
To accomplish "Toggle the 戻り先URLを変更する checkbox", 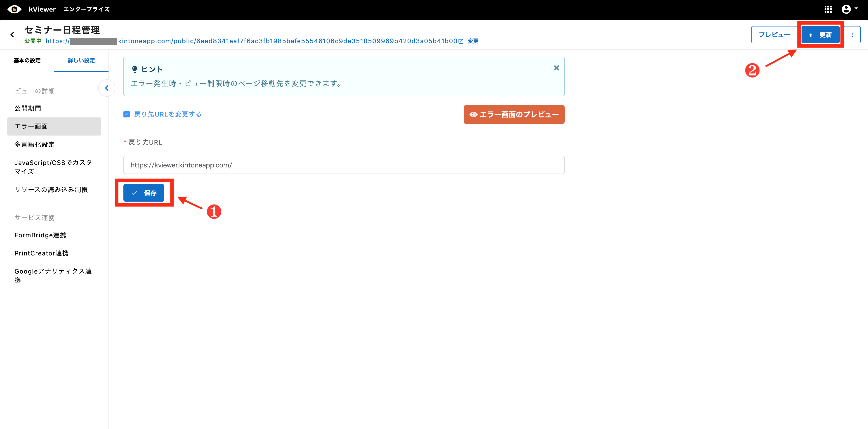I will (x=127, y=114).
